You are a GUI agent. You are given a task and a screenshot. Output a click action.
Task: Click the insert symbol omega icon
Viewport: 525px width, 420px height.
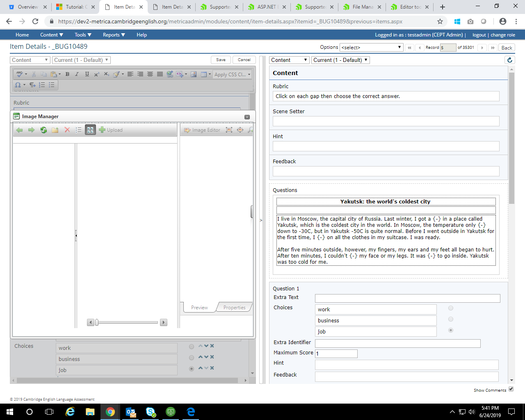18,85
